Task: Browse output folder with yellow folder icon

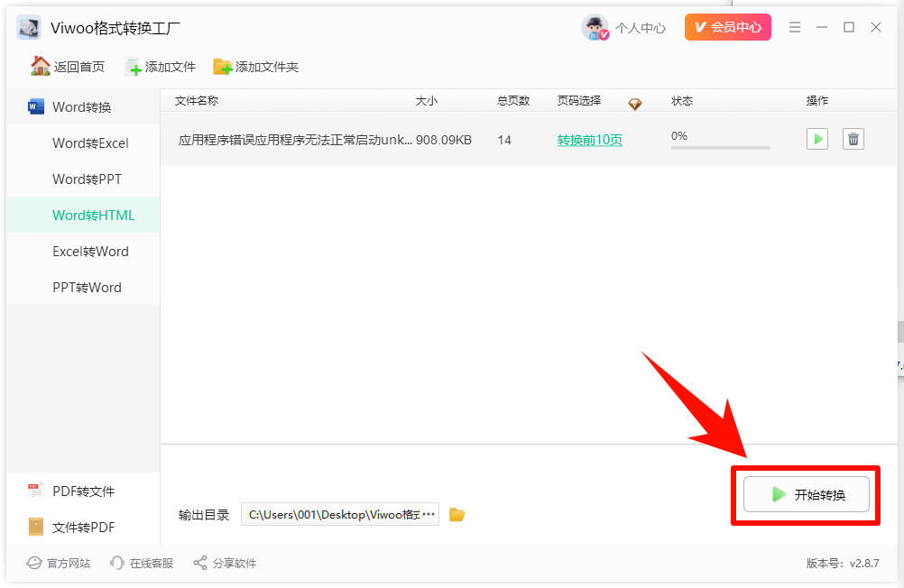Action: pyautogui.click(x=457, y=514)
